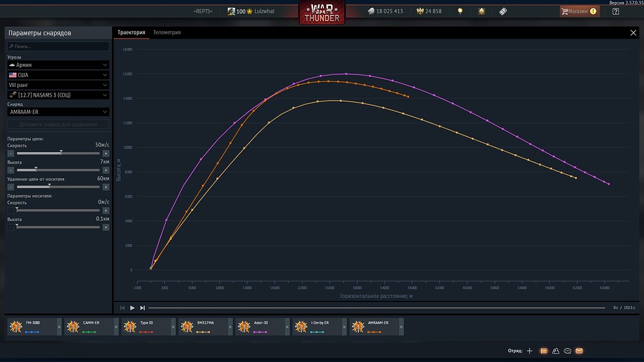
Task: Open the VIII ранг rank dropdown
Action: [59, 85]
